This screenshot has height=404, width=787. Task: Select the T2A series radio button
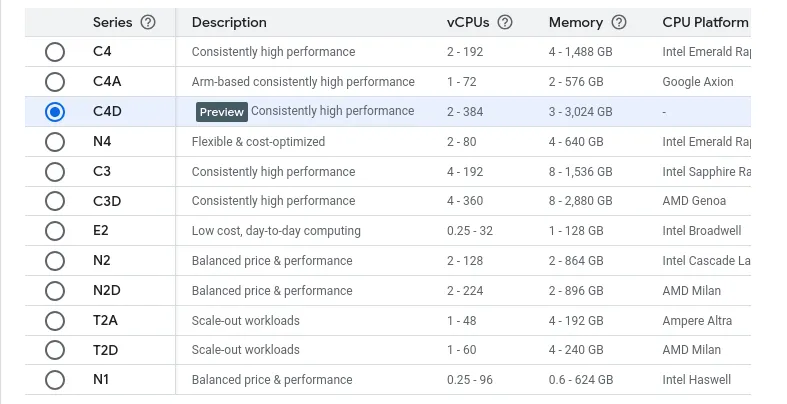click(x=55, y=321)
